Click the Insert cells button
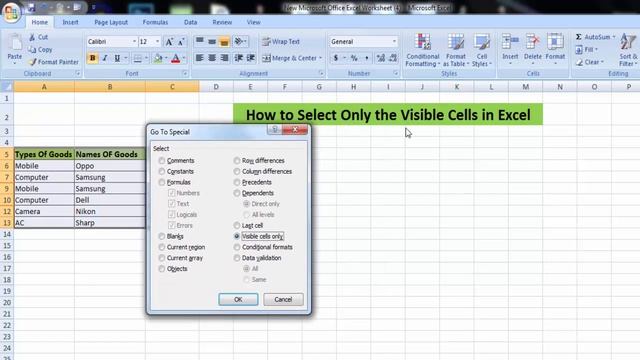Image resolution: width=640 pixels, height=360 pixels. (x=510, y=49)
